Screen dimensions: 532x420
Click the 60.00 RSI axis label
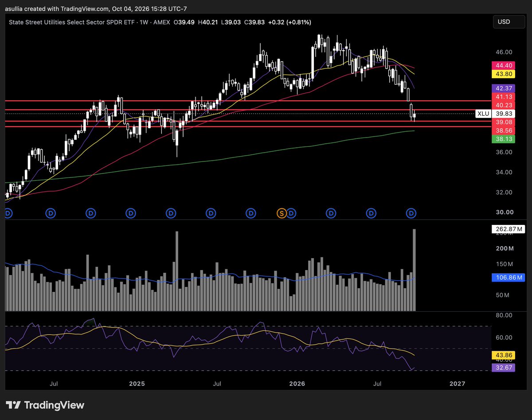click(x=505, y=338)
